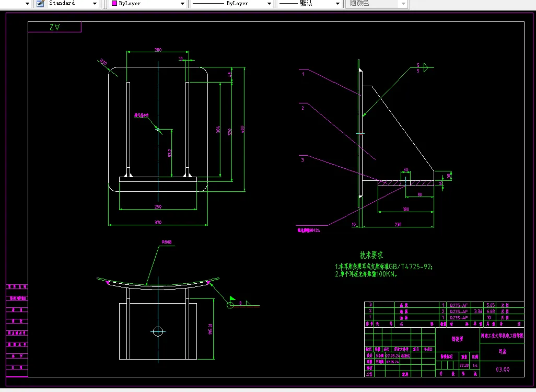Select the 304 vertical dimension text

point(218,130)
